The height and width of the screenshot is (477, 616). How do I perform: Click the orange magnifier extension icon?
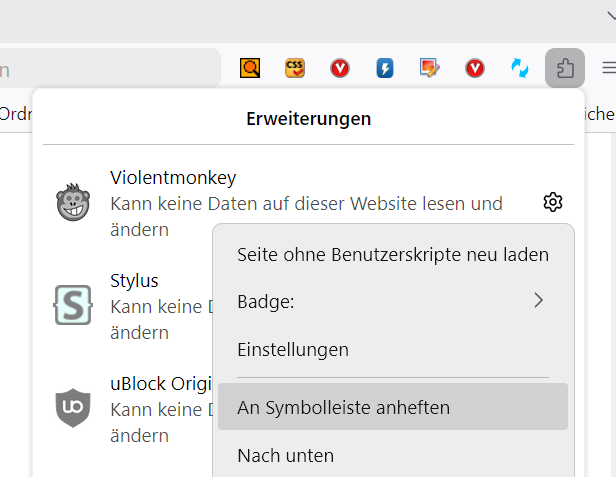250,68
